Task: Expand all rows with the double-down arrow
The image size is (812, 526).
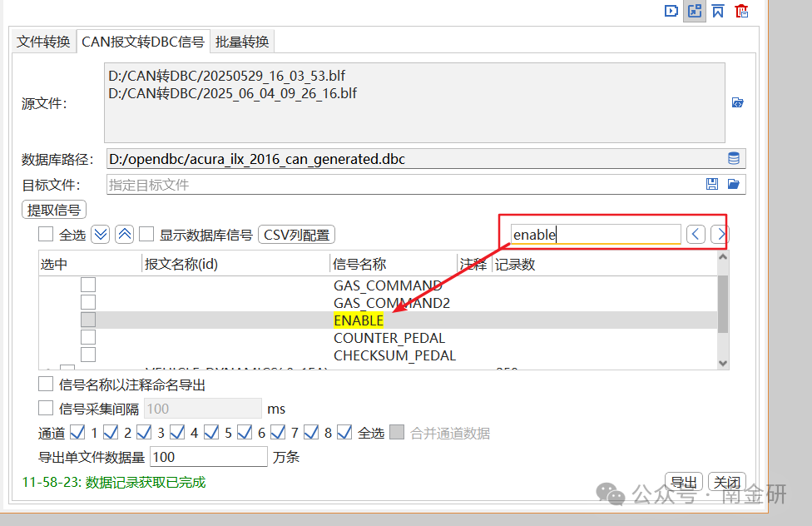Action: pos(101,235)
